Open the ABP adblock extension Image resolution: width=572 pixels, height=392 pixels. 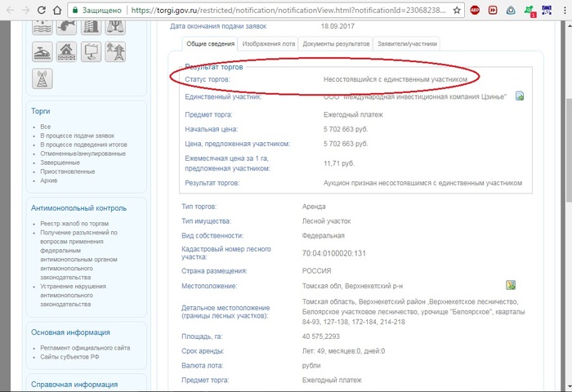(476, 11)
